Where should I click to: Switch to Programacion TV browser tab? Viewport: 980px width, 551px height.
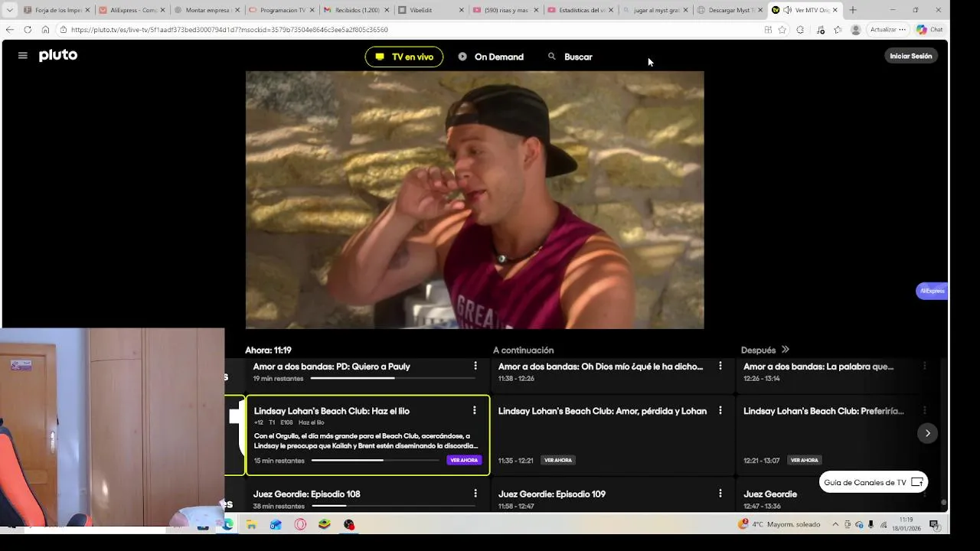282,10
